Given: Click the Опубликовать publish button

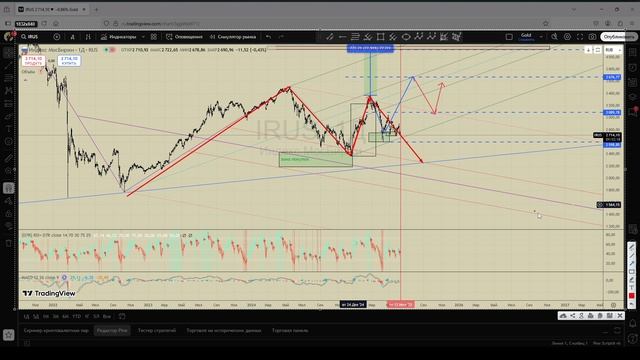Looking at the screenshot, I should pos(619,37).
